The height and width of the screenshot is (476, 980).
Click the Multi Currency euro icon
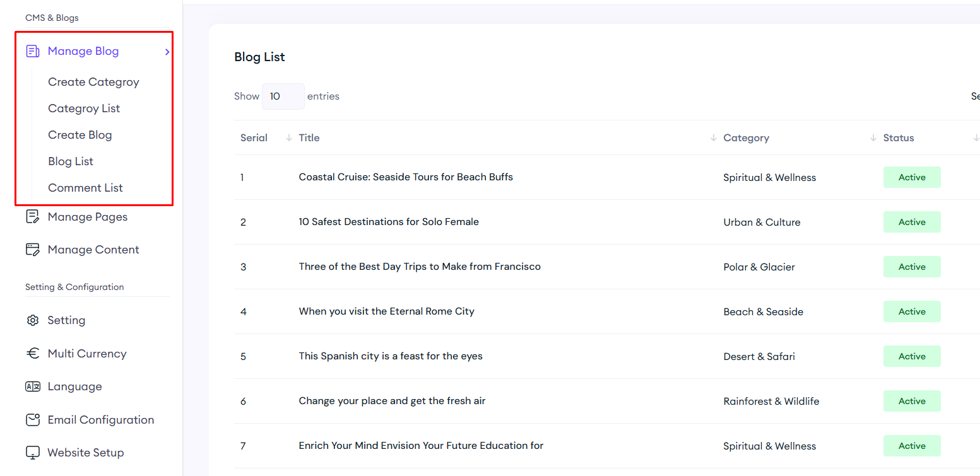(32, 354)
